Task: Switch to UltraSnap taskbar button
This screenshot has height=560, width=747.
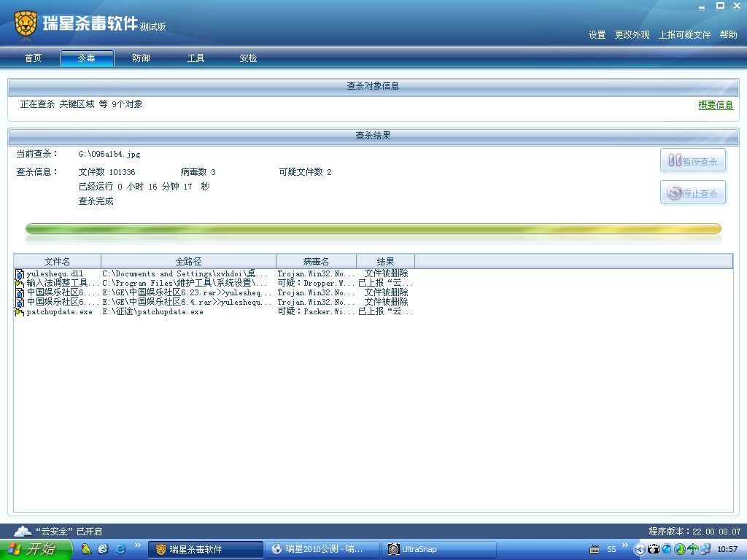Action: [x=439, y=550]
